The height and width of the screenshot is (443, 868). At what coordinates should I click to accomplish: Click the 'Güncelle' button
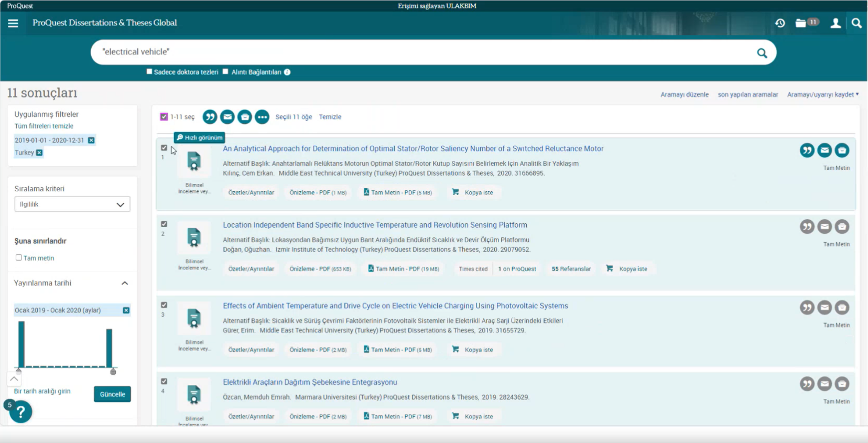pos(112,394)
